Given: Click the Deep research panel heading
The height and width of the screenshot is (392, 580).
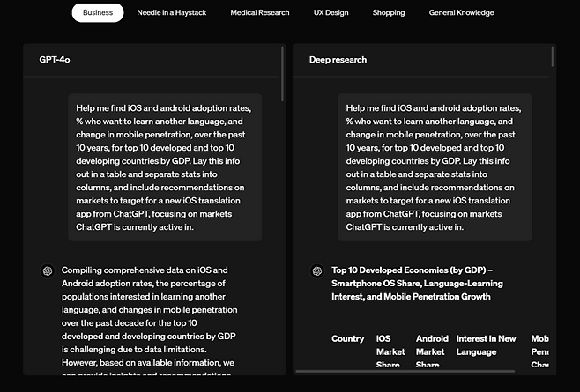Looking at the screenshot, I should [x=338, y=60].
